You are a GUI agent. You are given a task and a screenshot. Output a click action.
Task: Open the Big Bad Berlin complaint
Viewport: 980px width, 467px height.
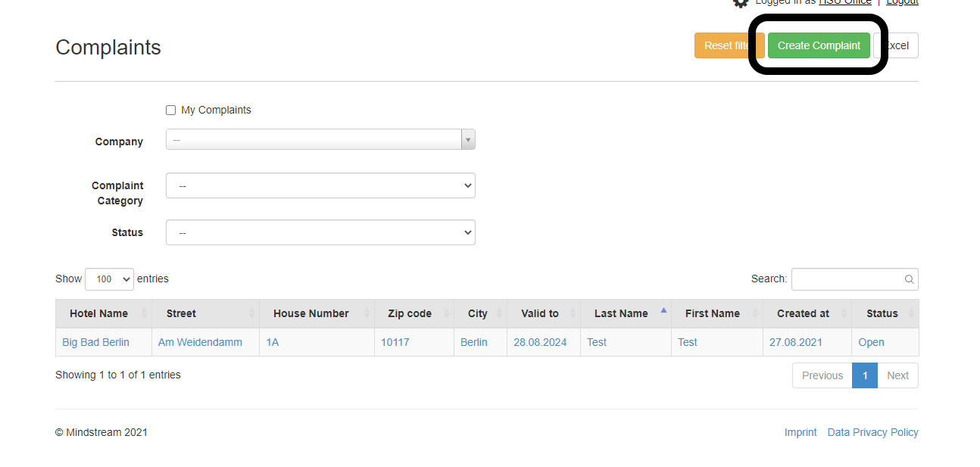pyautogui.click(x=95, y=342)
